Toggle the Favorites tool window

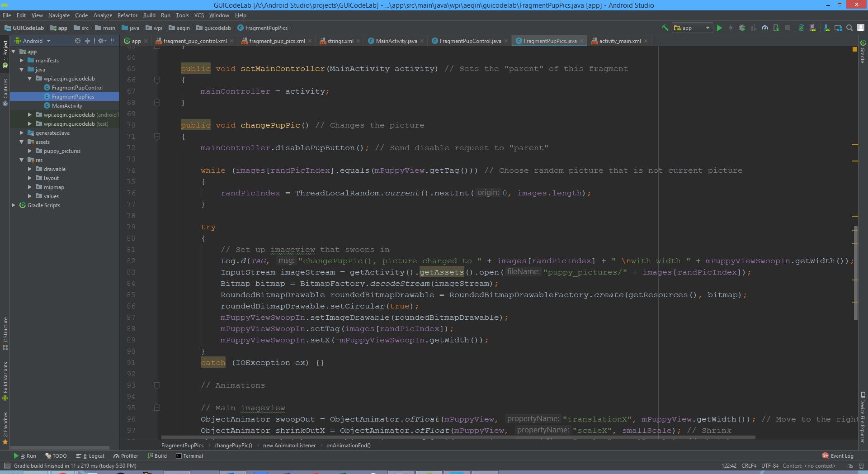coord(5,428)
